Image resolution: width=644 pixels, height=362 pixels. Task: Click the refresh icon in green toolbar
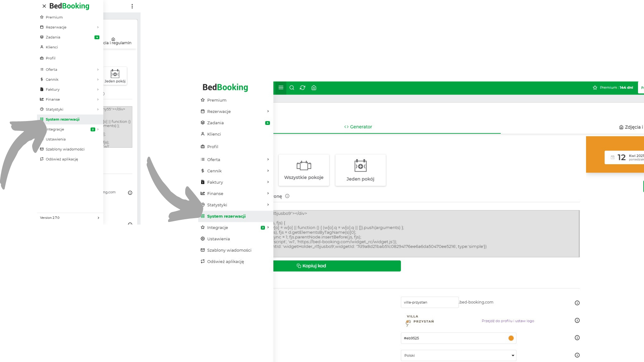coord(303,88)
